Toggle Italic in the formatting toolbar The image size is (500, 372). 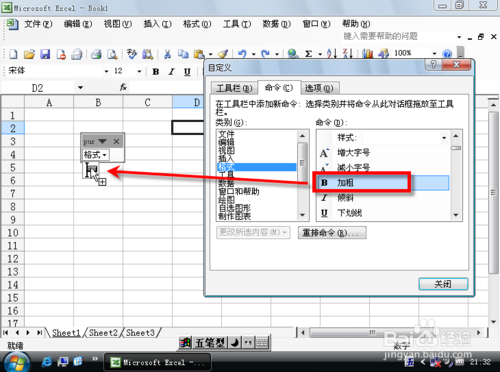click(171, 72)
